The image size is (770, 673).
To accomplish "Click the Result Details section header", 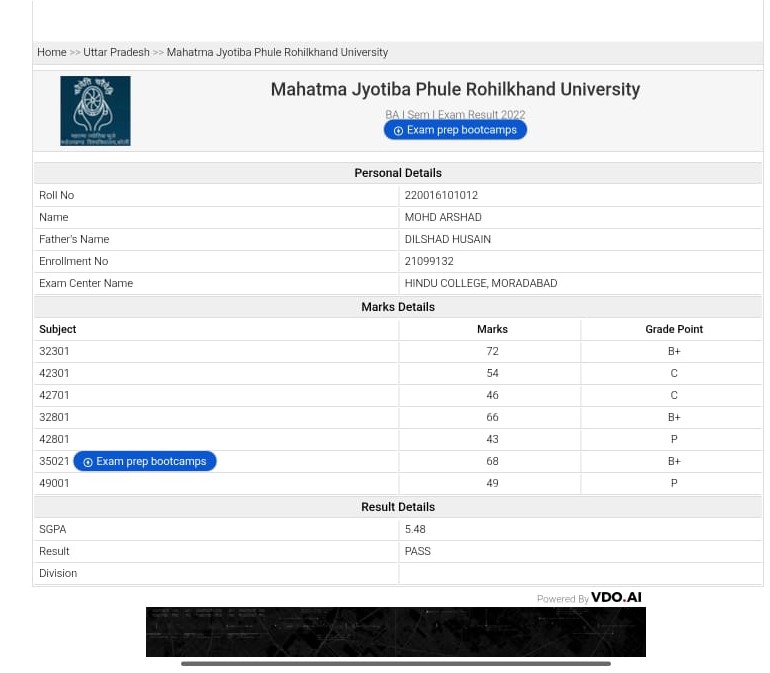I will 398,507.
